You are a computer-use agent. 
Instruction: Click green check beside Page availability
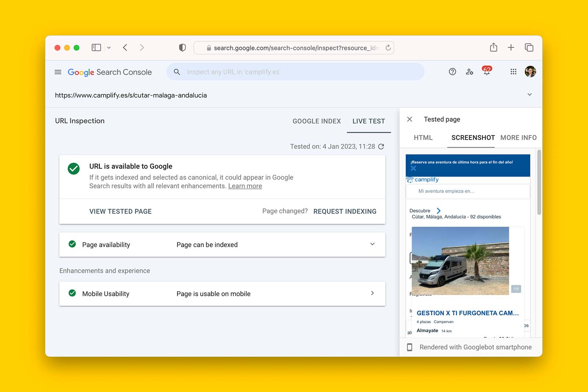(72, 244)
